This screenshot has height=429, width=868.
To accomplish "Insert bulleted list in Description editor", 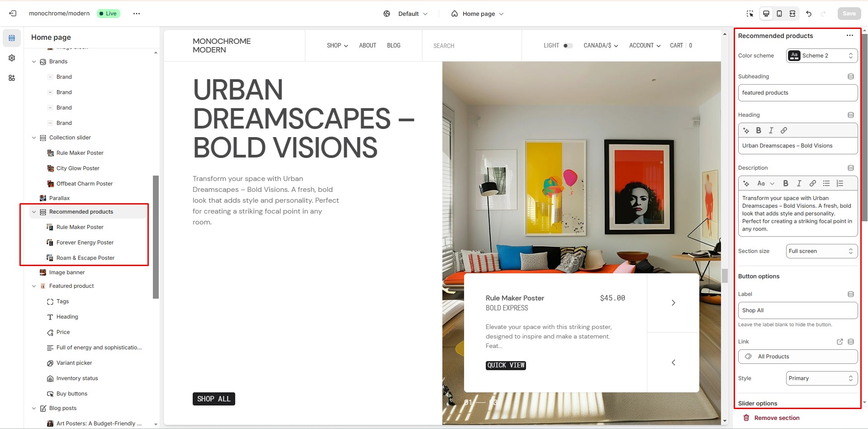I will click(x=826, y=183).
